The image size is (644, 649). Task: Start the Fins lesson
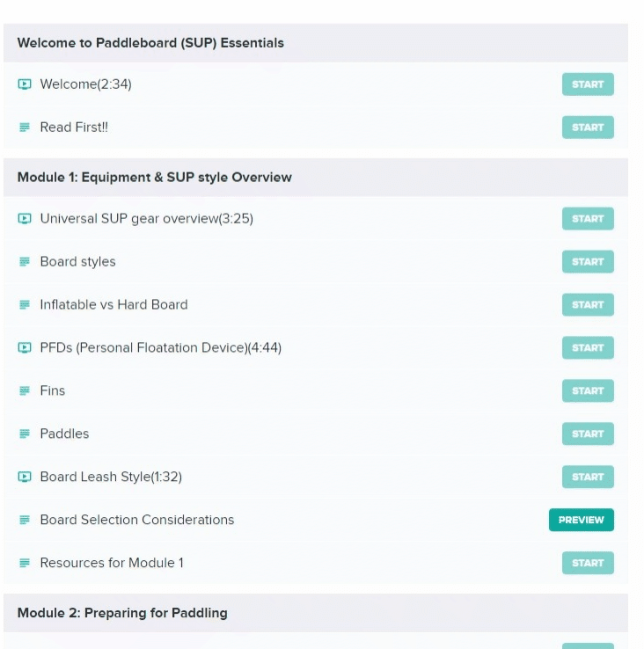tap(588, 390)
